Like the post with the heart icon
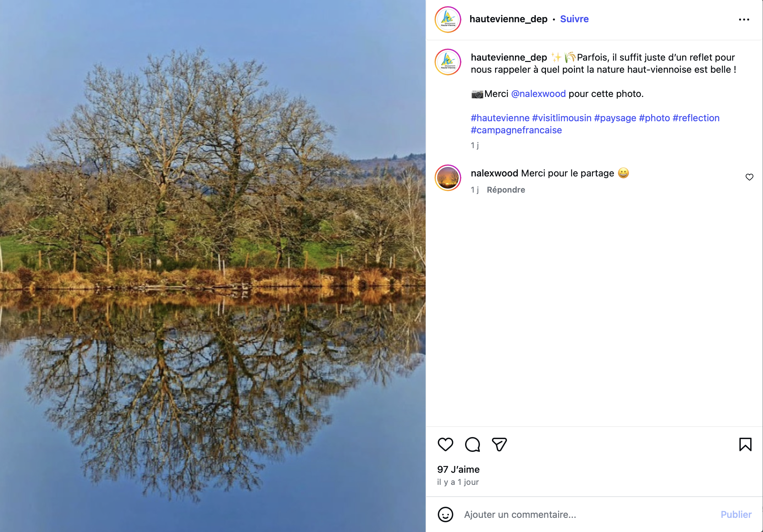 tap(445, 444)
